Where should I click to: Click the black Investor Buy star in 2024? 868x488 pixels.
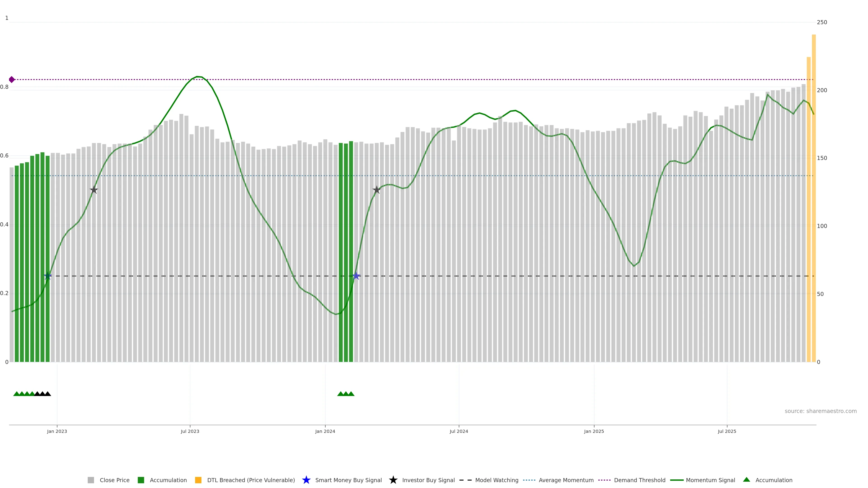(376, 190)
